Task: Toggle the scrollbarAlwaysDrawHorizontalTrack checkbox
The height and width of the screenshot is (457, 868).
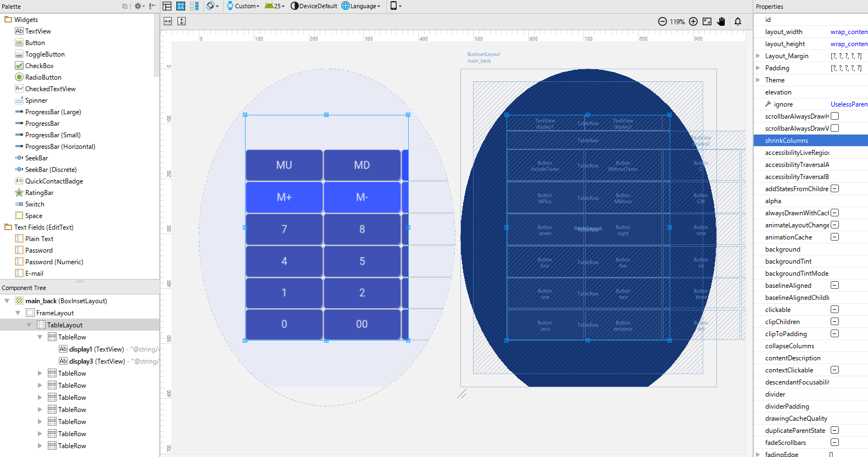Action: (834, 116)
